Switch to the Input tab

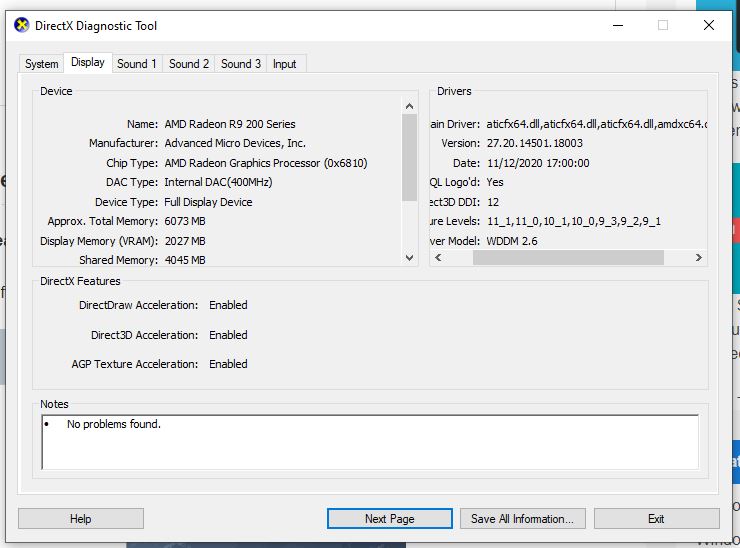tap(285, 64)
